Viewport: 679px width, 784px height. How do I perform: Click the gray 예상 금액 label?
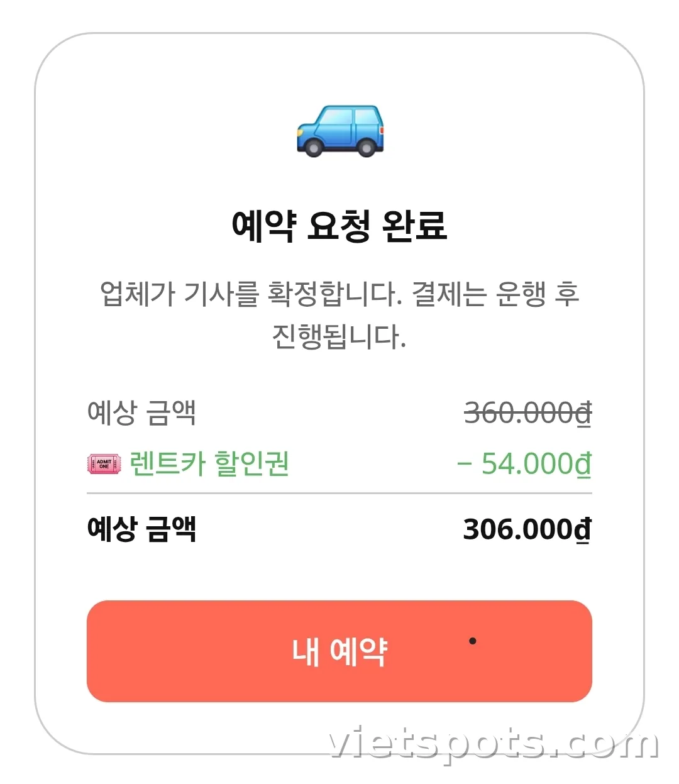pos(142,412)
